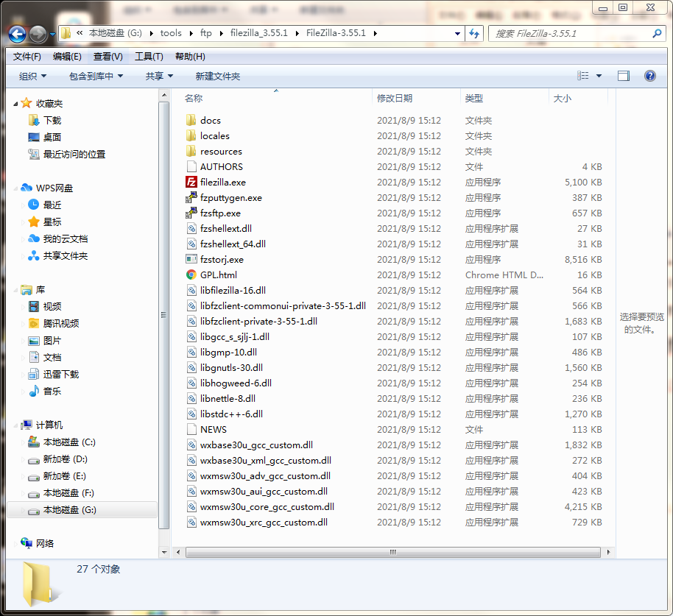Select file libstdc++-6.dll
The height and width of the screenshot is (616, 673).
pyautogui.click(x=231, y=414)
